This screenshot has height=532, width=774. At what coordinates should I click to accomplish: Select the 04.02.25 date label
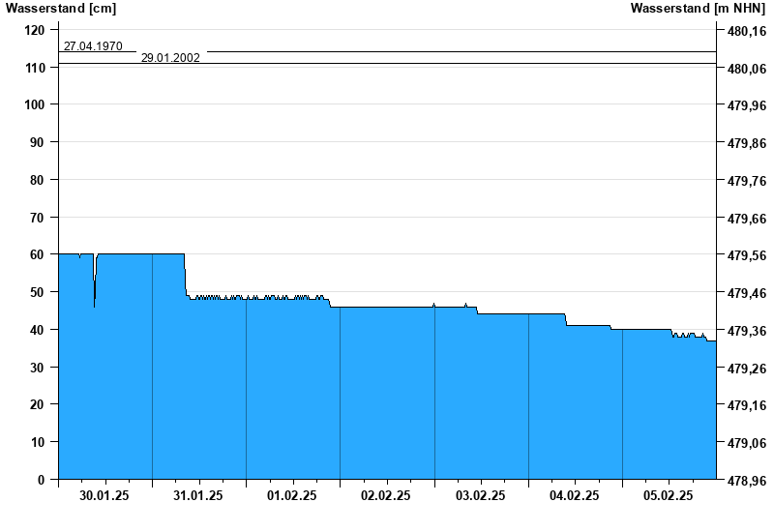click(575, 496)
